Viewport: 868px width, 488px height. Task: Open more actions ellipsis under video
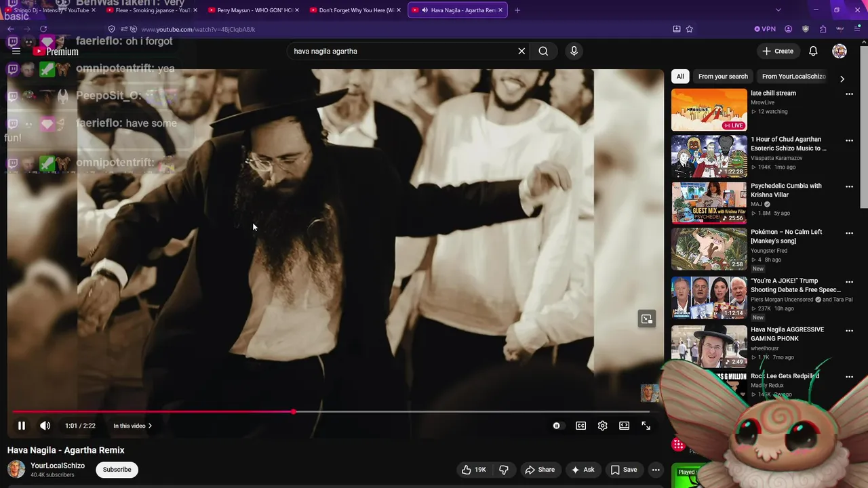[x=656, y=470]
